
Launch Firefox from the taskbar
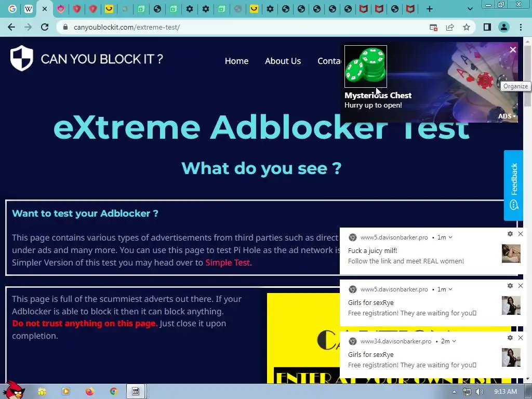89,392
